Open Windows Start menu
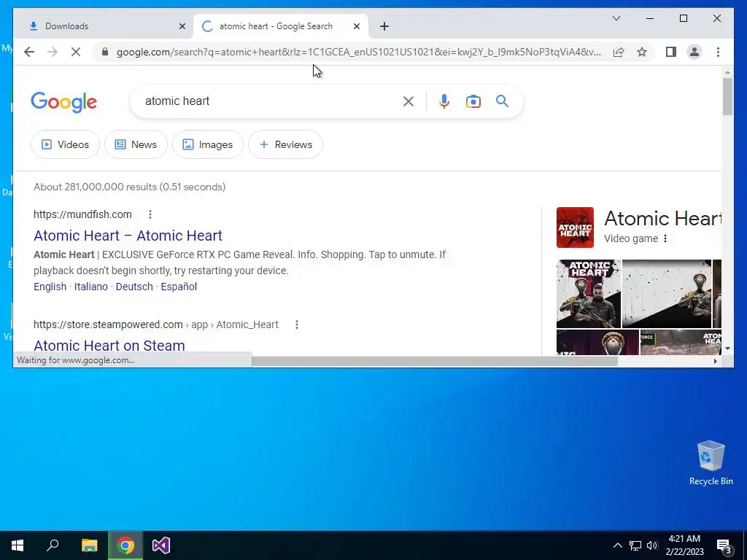 18,545
